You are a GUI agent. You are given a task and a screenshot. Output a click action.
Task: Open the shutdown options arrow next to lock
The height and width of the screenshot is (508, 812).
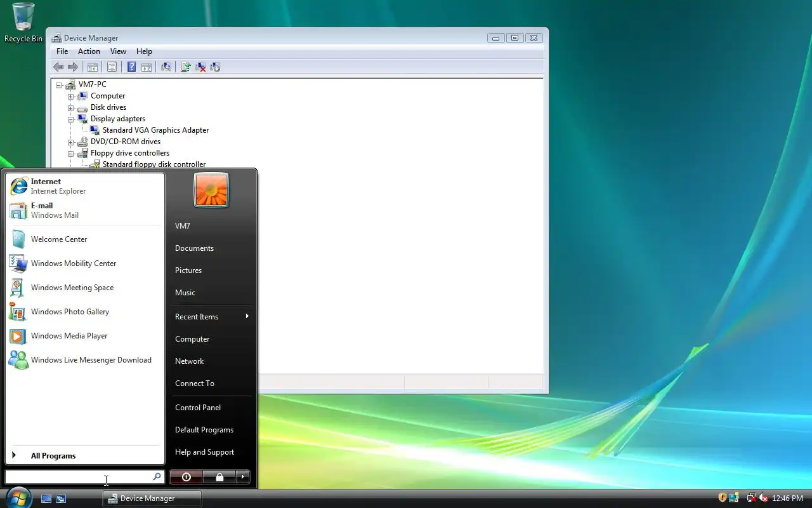tap(243, 477)
